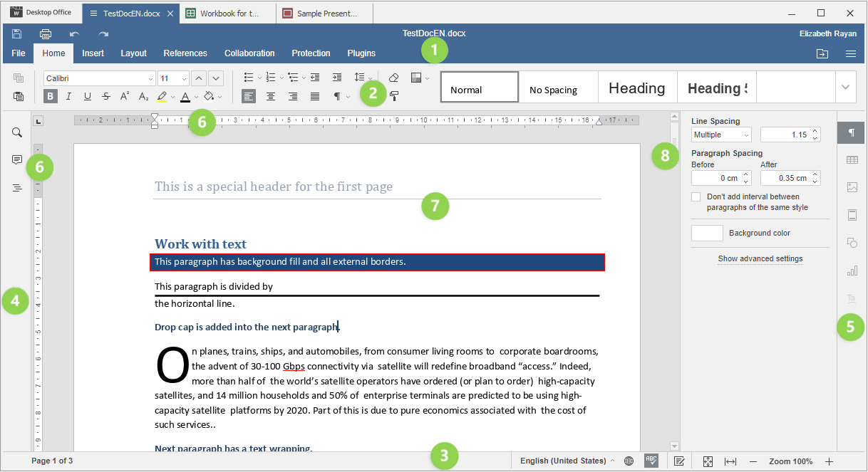Open the File menu
This screenshot has height=472, width=868.
click(19, 53)
